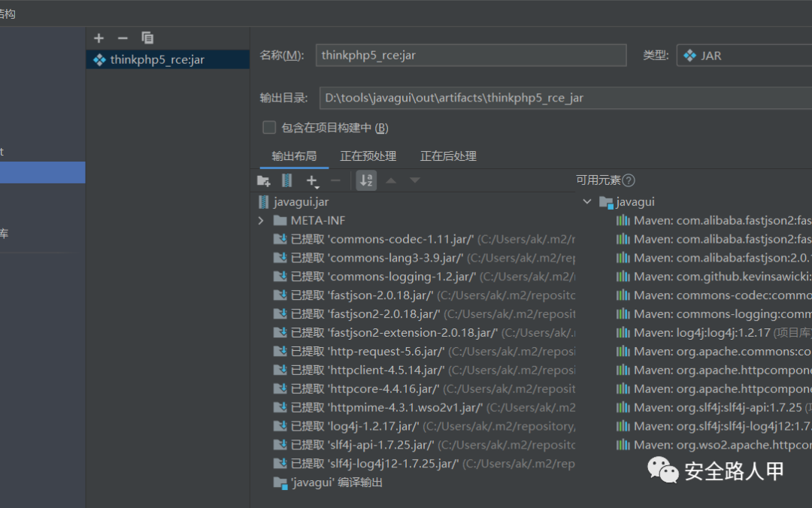The height and width of the screenshot is (508, 812).
Task: Select extracted commons-logging-1.2.jar entry
Action: pyautogui.click(x=423, y=277)
